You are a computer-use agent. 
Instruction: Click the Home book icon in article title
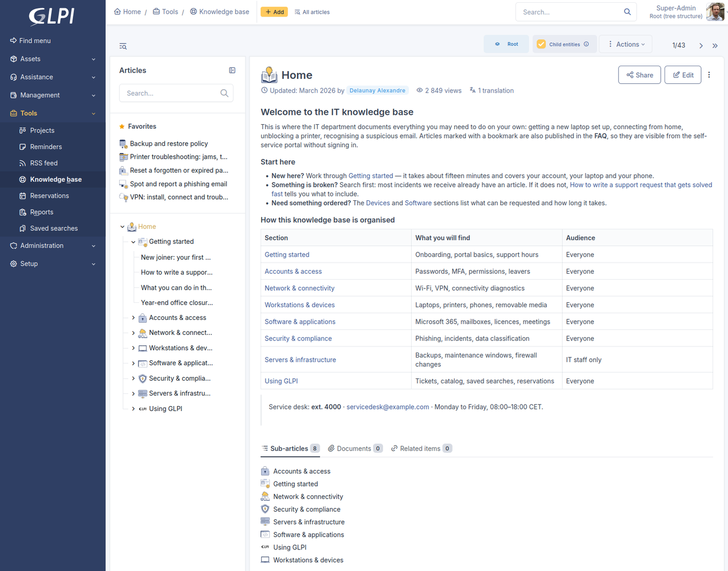point(269,75)
